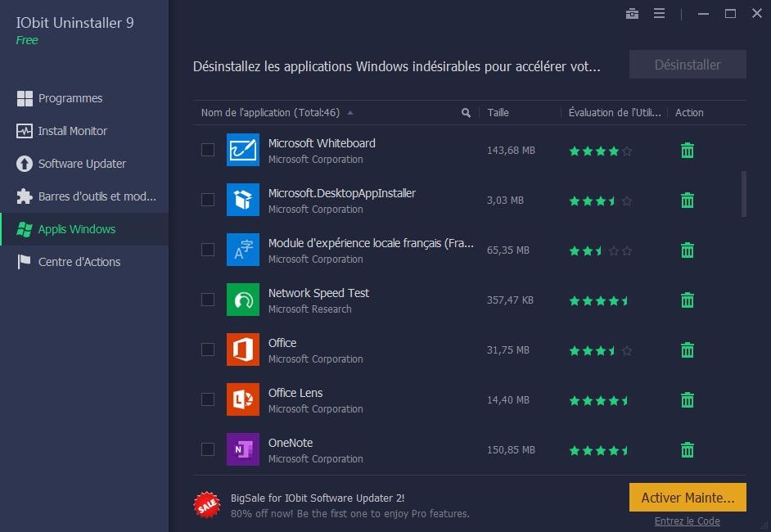Click the Action column header
Screen dimensions: 771x532
tap(689, 113)
